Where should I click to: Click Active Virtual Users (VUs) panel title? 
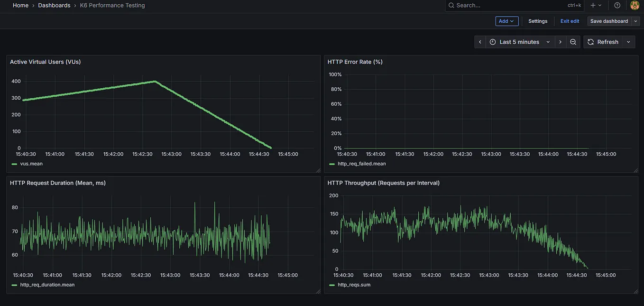tap(46, 62)
